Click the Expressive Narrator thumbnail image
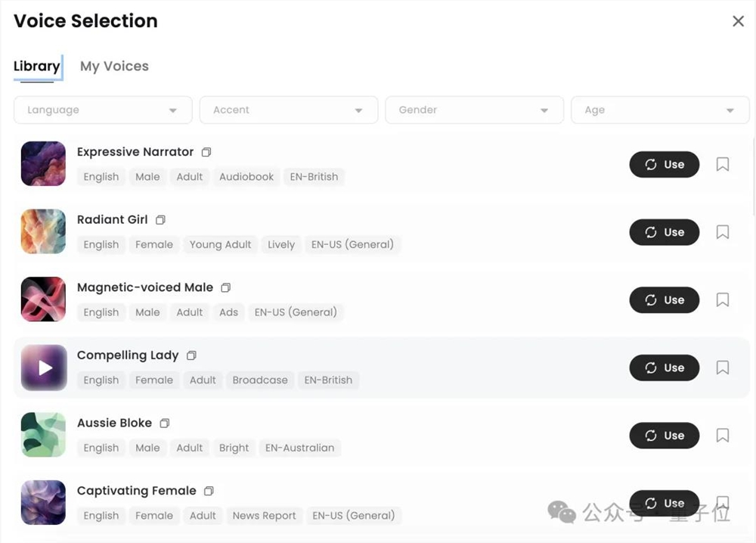 [x=44, y=164]
